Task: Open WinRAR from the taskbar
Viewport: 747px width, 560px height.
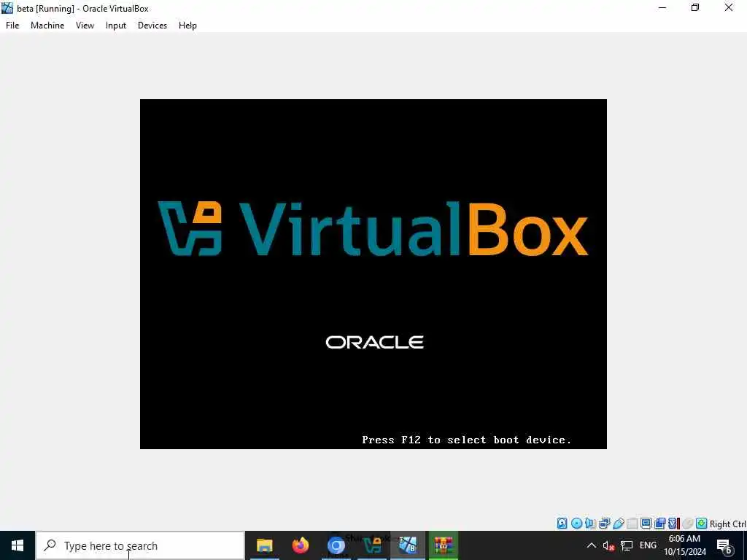Action: [443, 545]
